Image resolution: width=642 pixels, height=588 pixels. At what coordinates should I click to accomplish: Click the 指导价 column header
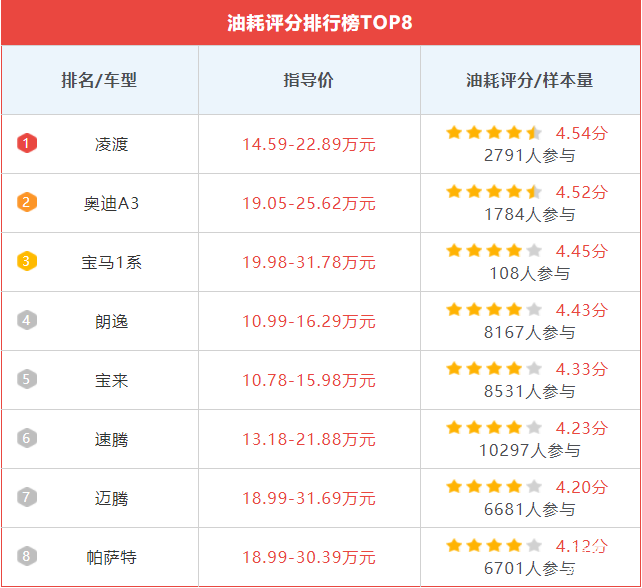click(x=309, y=80)
